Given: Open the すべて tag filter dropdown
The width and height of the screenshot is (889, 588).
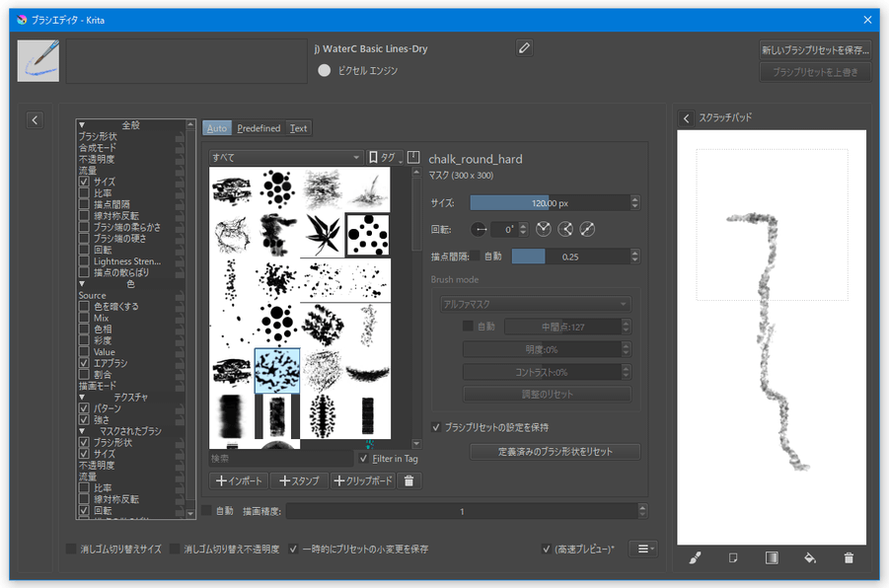Looking at the screenshot, I should tap(286, 157).
